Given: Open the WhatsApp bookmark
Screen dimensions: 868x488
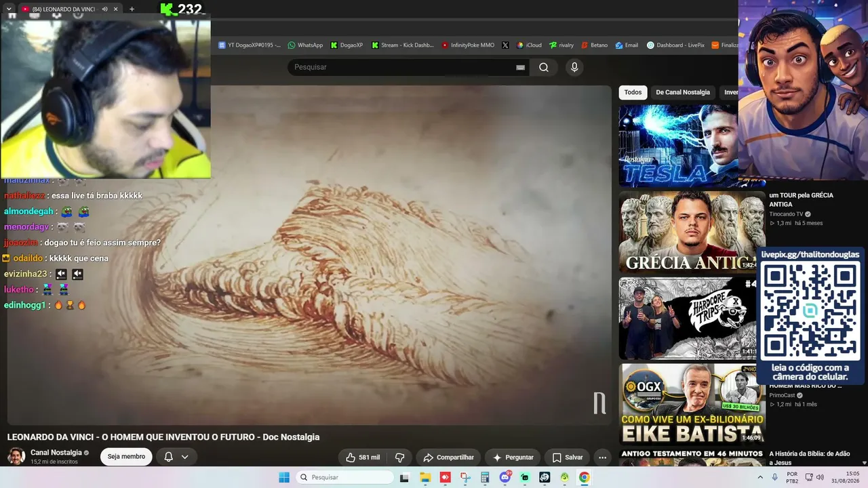Looking at the screenshot, I should pyautogui.click(x=305, y=45).
